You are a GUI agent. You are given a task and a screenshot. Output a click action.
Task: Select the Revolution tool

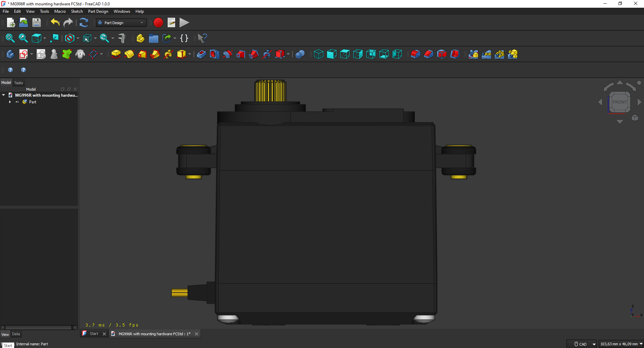tap(129, 54)
